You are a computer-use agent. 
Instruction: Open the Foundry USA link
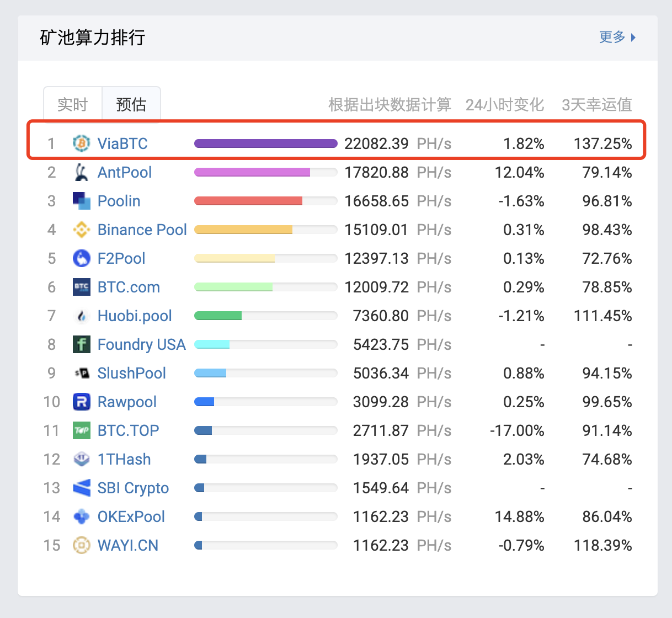pos(142,344)
